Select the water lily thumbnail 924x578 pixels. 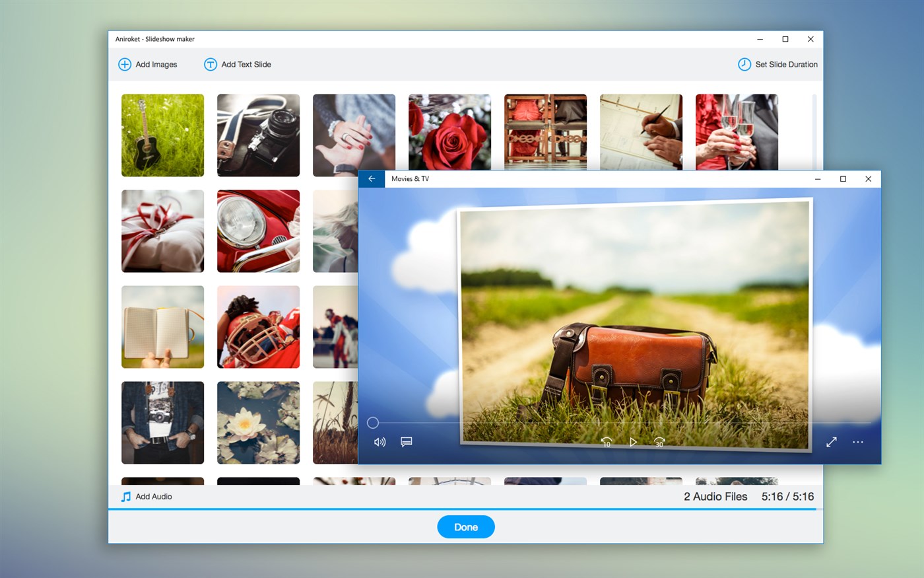tap(258, 423)
